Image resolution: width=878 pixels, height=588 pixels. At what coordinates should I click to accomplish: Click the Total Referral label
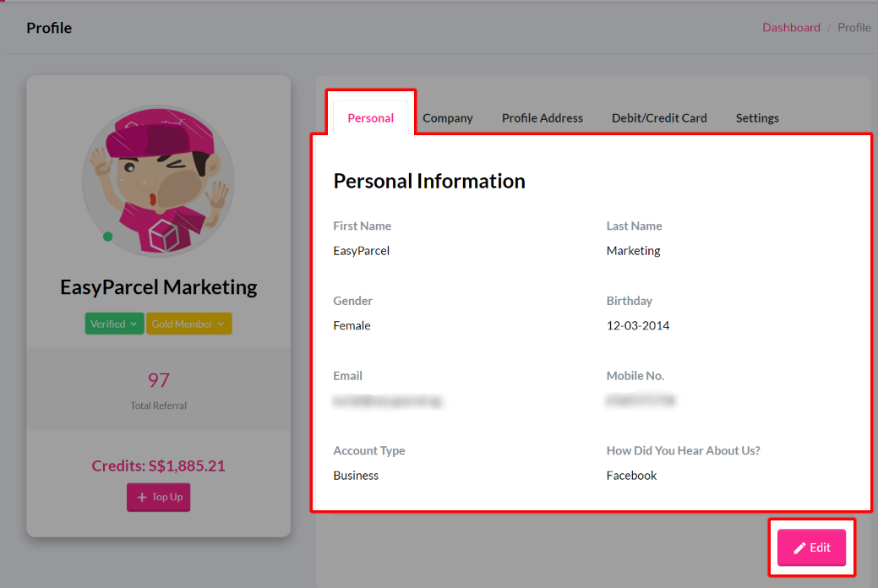pyautogui.click(x=159, y=406)
